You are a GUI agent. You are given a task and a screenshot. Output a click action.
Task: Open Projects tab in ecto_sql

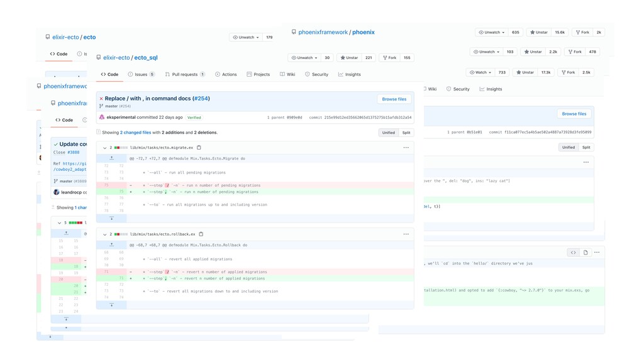(x=258, y=74)
